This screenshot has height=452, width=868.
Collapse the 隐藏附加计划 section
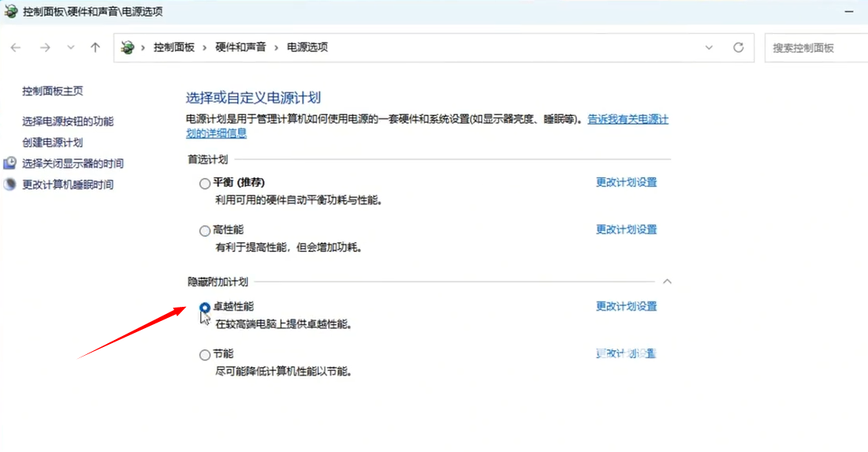(x=667, y=282)
